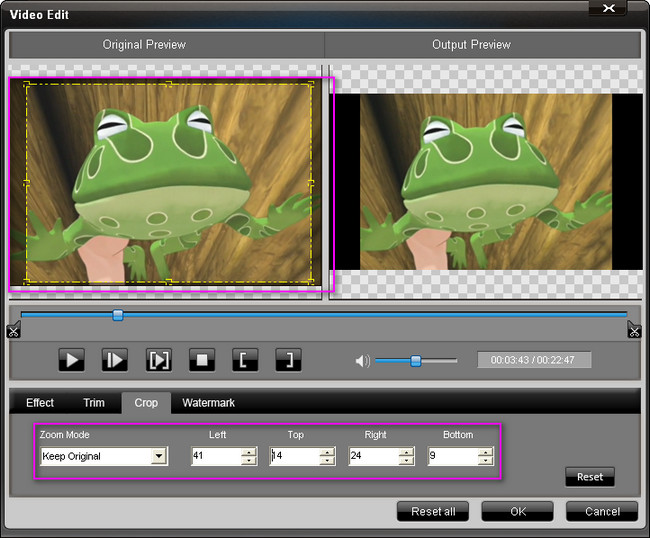
Task: Decrease the Bottom crop value
Action: pyautogui.click(x=485, y=460)
